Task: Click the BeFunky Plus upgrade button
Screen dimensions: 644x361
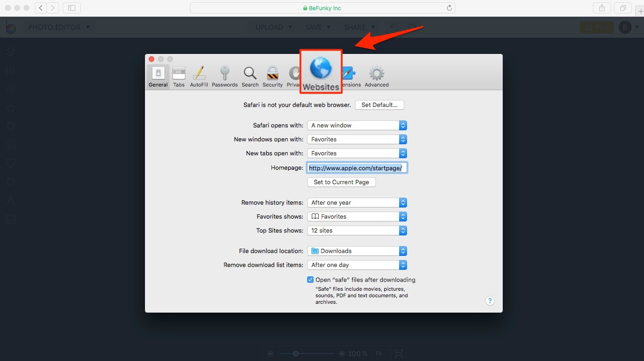Action: 597,27
